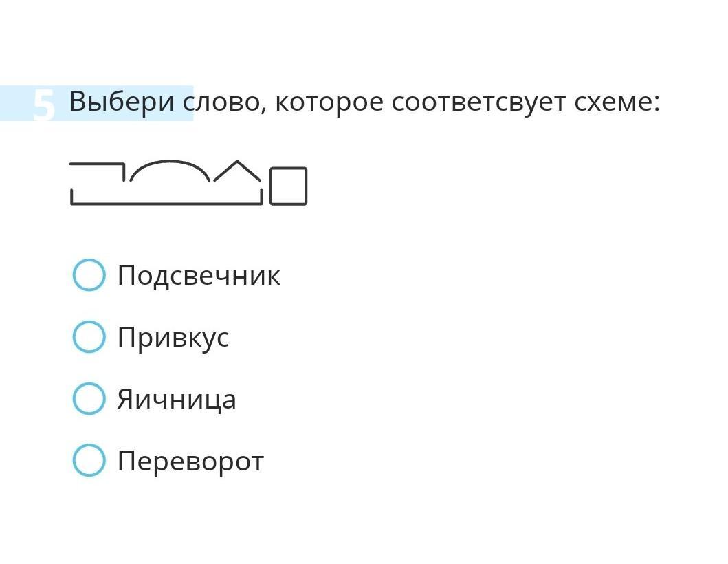This screenshot has width=728, height=564.
Task: Choose the Привкус radio option
Action: click(x=89, y=337)
